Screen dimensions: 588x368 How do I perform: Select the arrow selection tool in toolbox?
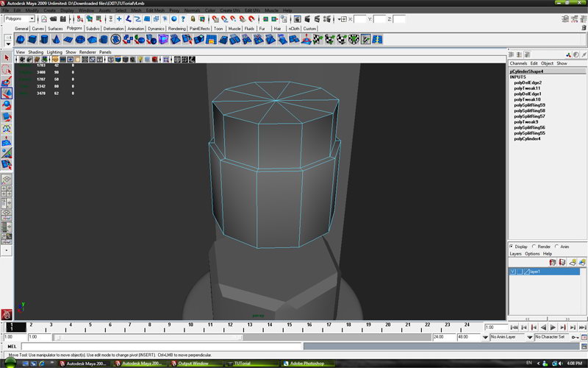pos(7,57)
